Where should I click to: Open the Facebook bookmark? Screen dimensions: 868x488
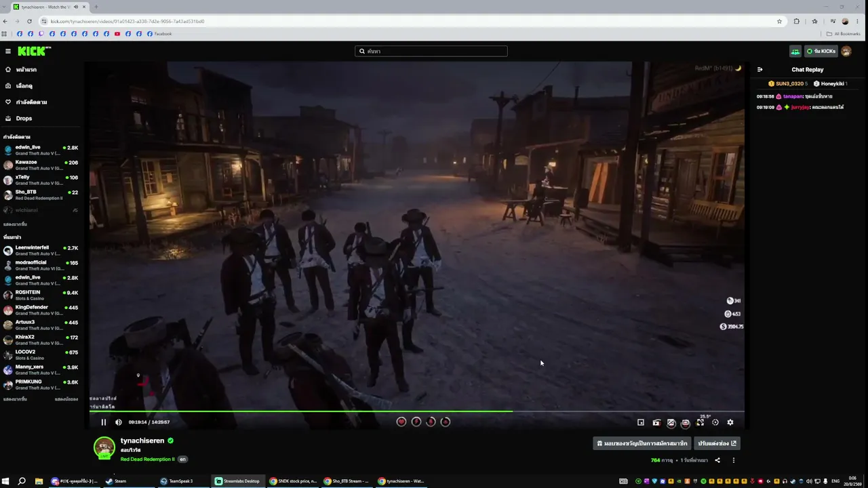tap(159, 34)
